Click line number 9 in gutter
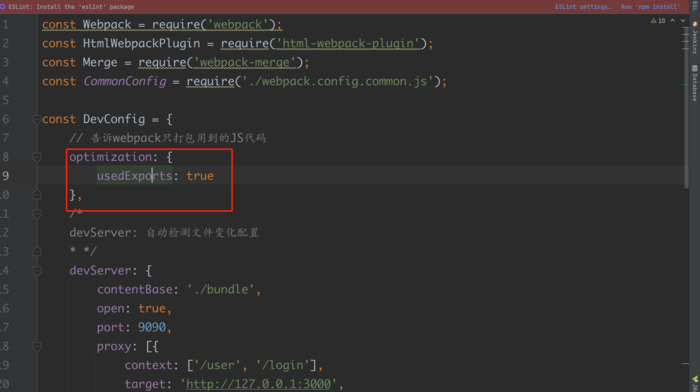The width and height of the screenshot is (700, 392). (x=5, y=176)
